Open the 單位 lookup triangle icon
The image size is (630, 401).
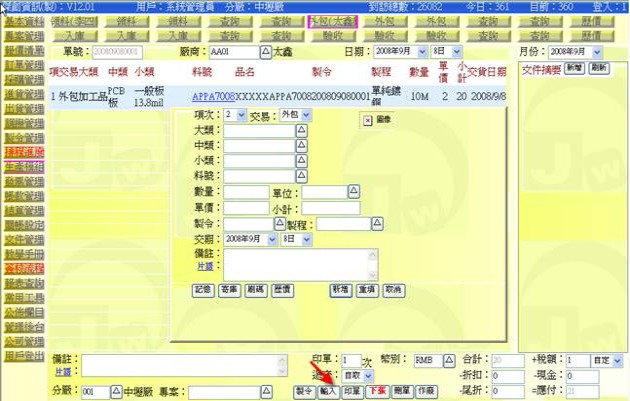pyautogui.click(x=352, y=192)
